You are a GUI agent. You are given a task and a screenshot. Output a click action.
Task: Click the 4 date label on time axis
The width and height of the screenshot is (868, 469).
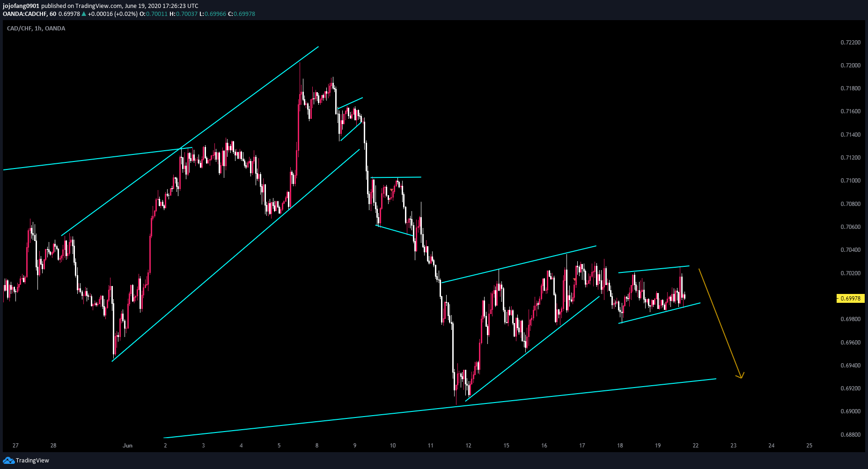pos(241,446)
